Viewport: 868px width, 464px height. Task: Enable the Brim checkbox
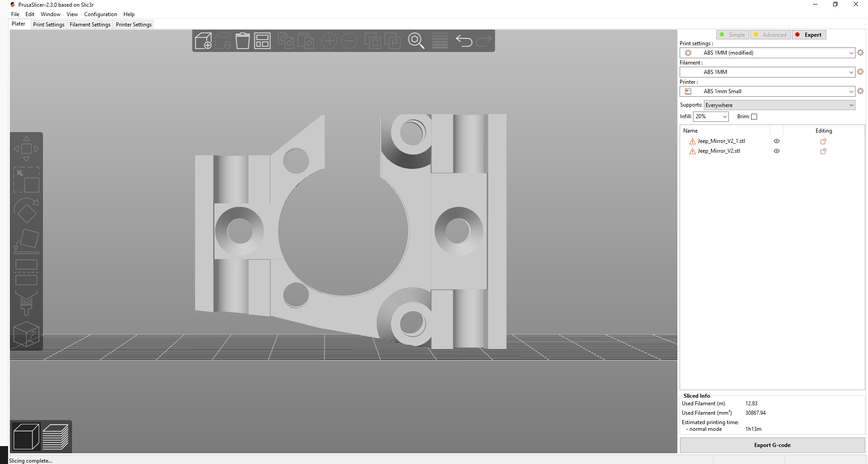coord(754,117)
